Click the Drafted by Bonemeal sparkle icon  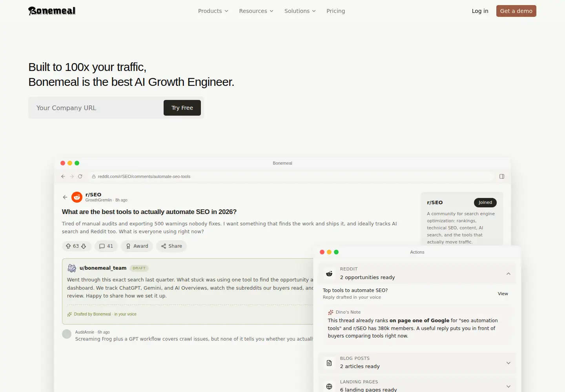coord(69,314)
